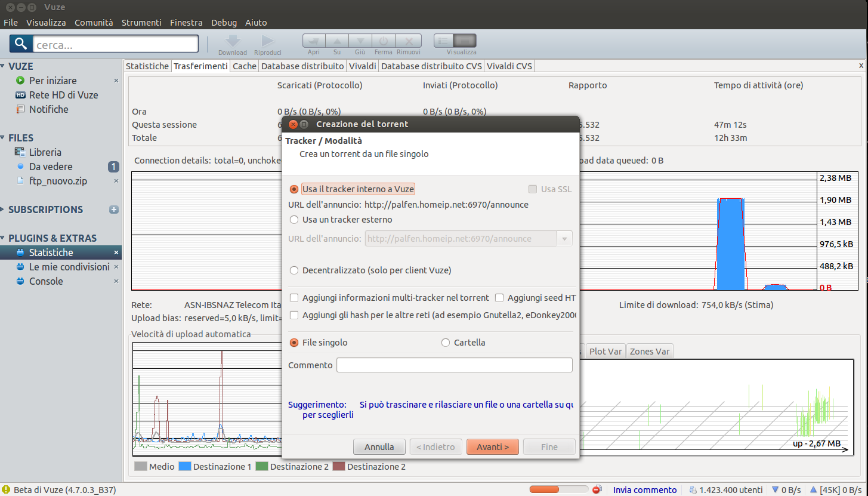This screenshot has height=496, width=868.
Task: Collapse the VUZE sidebar section
Action: tap(3, 66)
